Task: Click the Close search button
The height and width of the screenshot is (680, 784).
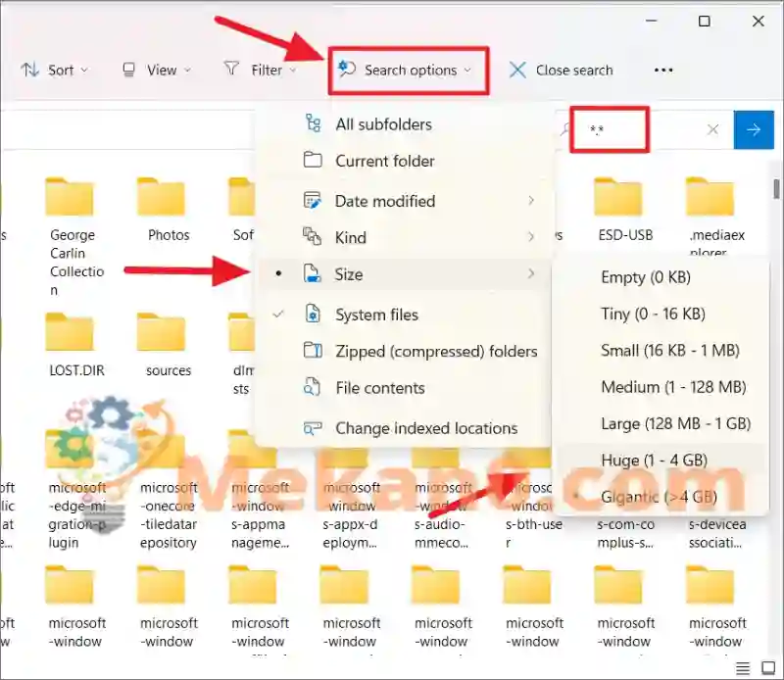Action: point(561,70)
